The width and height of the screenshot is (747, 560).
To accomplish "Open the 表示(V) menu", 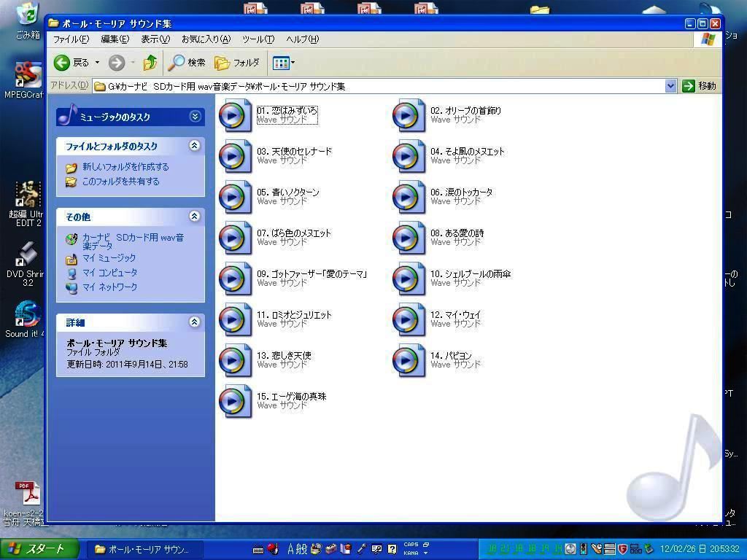I will [155, 39].
